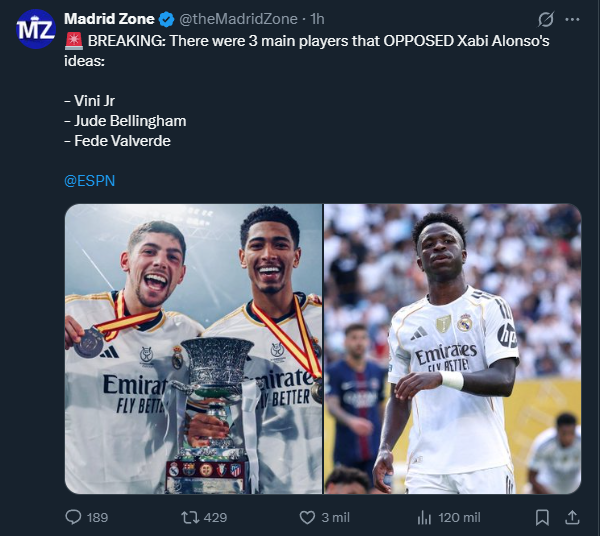Open the photo of player in Emirates jersey
The width and height of the screenshot is (600, 536).
pos(453,349)
